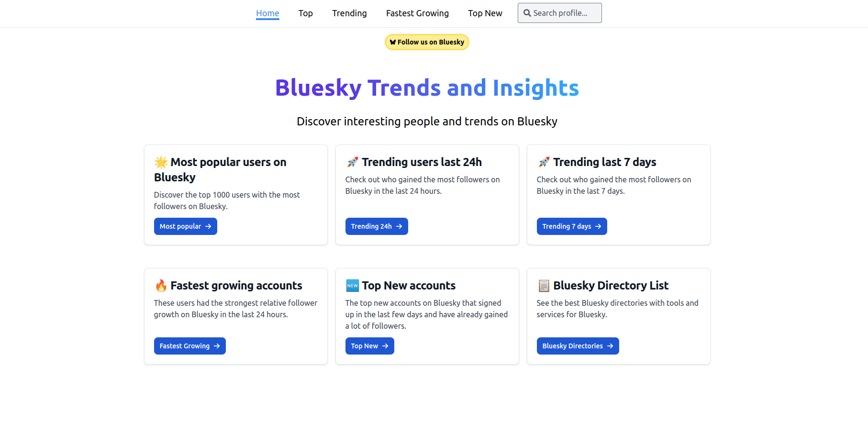
Task: Go to the Top navigation tab
Action: click(x=305, y=13)
